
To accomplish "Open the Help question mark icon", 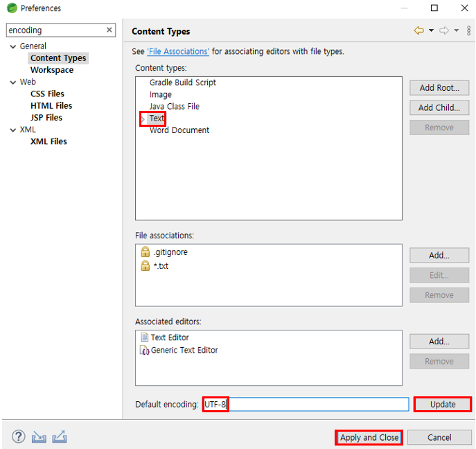I will [x=19, y=437].
